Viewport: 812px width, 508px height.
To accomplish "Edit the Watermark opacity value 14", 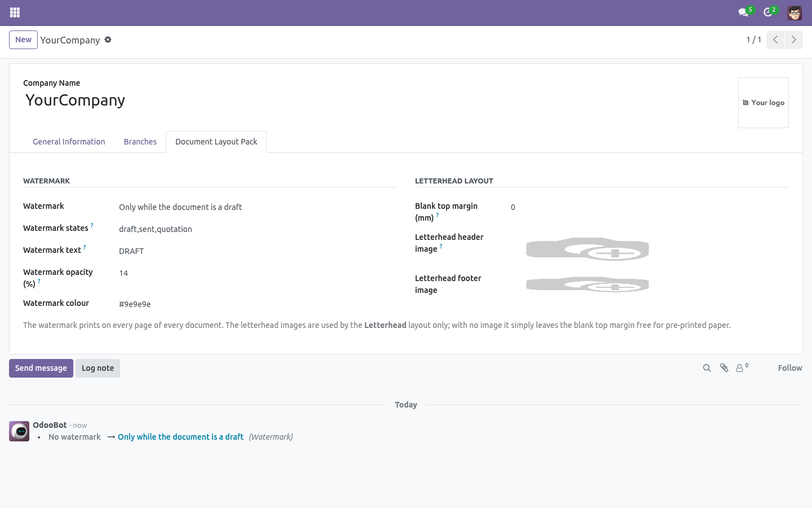I will (x=258, y=273).
